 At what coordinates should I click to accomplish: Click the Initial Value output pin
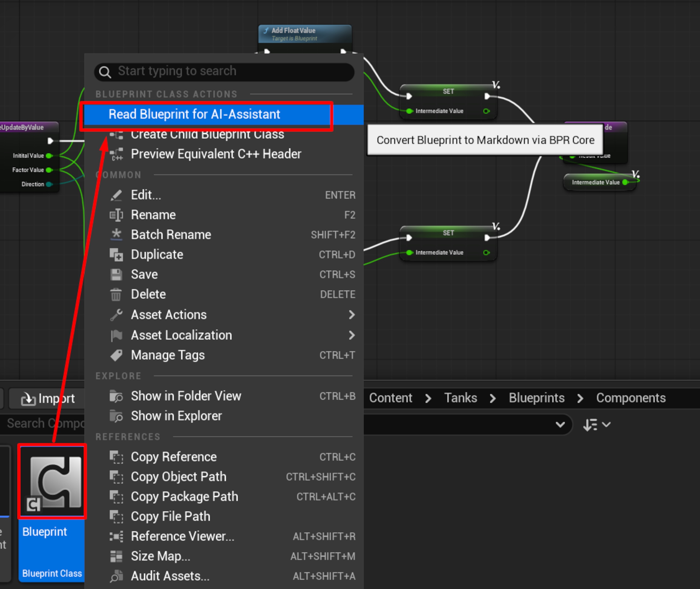(x=49, y=156)
